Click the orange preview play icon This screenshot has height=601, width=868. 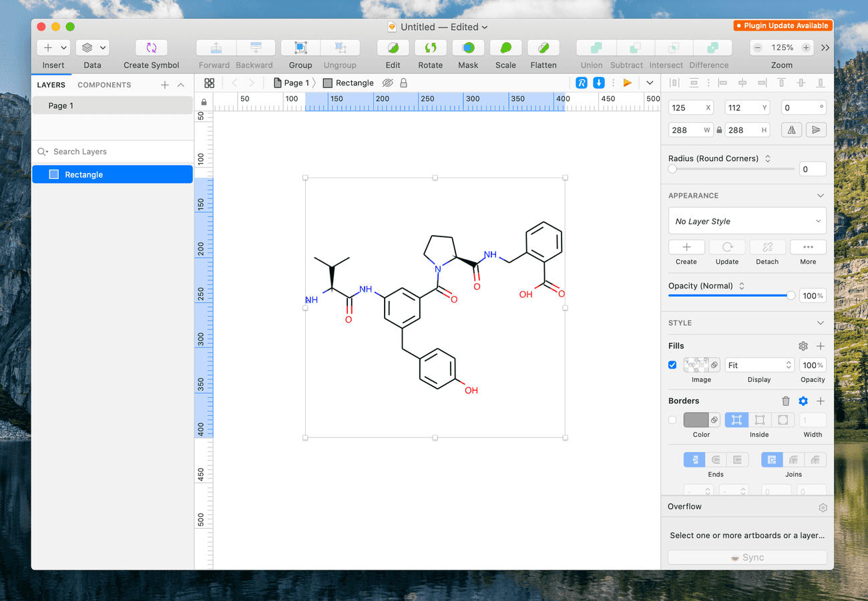[627, 83]
